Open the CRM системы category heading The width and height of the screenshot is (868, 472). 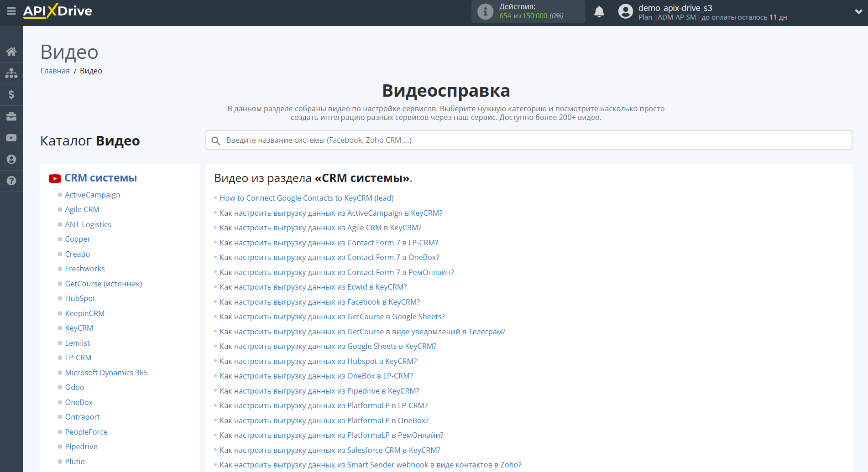pos(100,178)
